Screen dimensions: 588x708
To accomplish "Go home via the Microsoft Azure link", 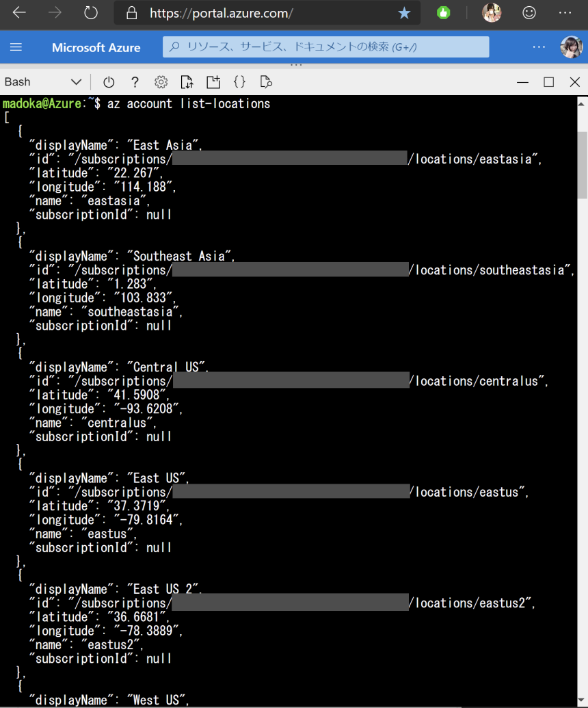I will pyautogui.click(x=96, y=47).
